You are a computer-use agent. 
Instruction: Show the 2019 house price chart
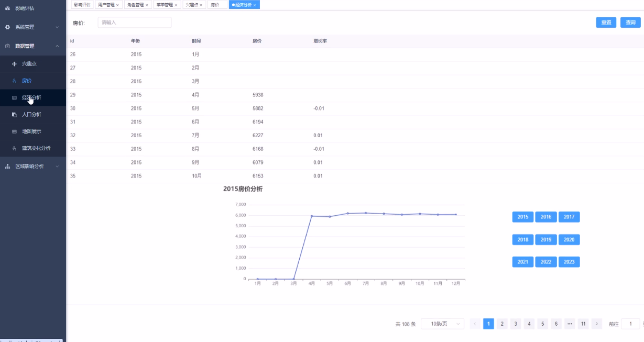pyautogui.click(x=545, y=239)
